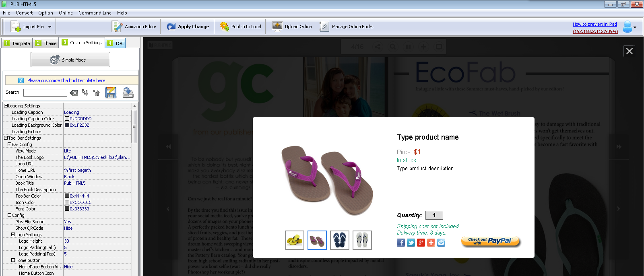The height and width of the screenshot is (276, 644).
Task: Open the user account dropdown arrow
Action: click(x=635, y=27)
